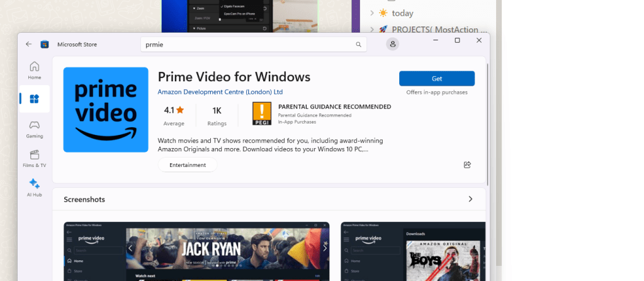Viewport: 644px width, 281px height.
Task: Click the app description text
Action: coord(270,145)
